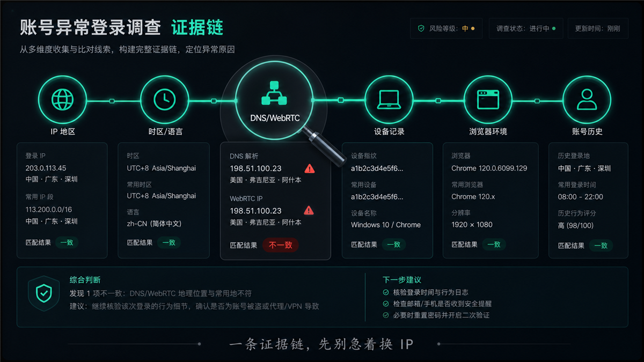Viewport: 644px width, 362px height.
Task: Click the 设备指纹 value a1b2c3d4e5f6...
Action: pos(377,168)
